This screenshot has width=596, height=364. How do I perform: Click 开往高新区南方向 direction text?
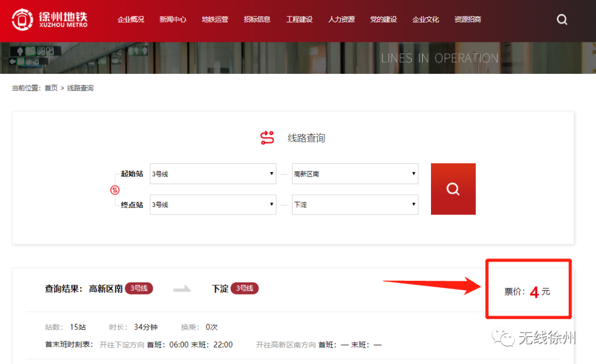[286, 345]
